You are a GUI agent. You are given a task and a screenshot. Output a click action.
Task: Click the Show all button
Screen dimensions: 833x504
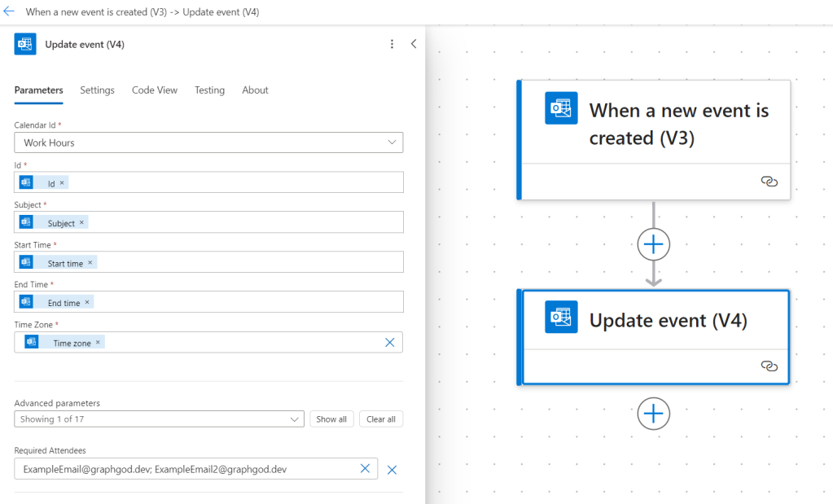(x=331, y=419)
